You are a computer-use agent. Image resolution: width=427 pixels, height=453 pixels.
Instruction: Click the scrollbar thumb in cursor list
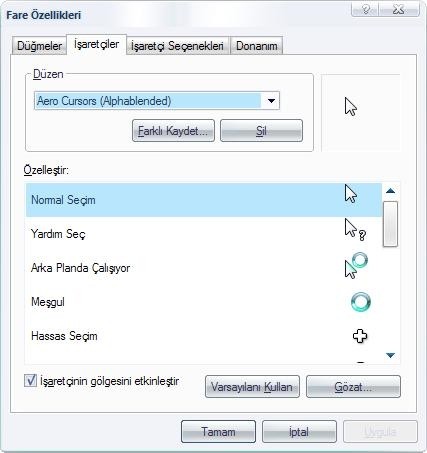coord(390,224)
